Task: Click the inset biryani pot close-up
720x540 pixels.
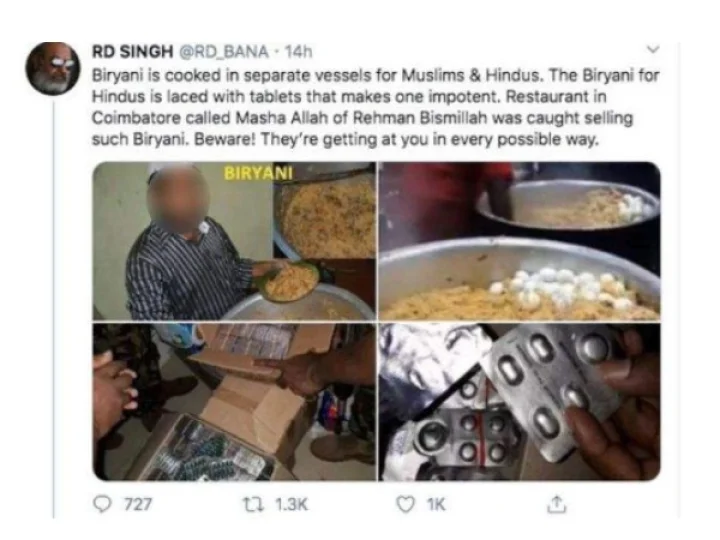Action: click(325, 211)
